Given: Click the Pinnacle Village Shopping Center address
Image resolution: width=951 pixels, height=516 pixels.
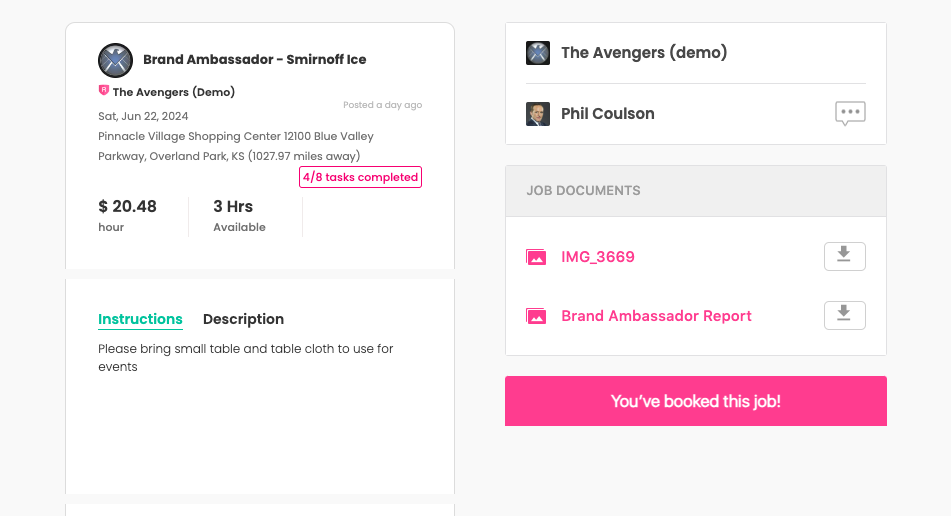Looking at the screenshot, I should pyautogui.click(x=236, y=146).
